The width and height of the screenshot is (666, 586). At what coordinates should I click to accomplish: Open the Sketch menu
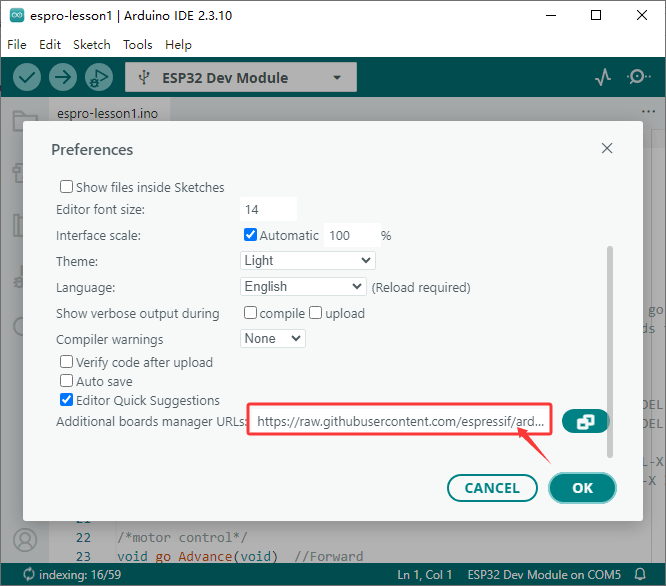pos(92,45)
